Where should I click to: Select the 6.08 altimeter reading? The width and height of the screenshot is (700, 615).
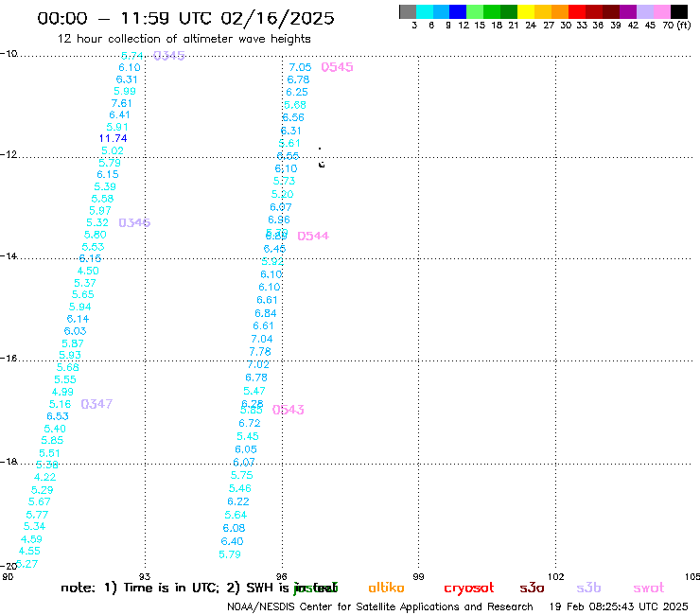pyautogui.click(x=234, y=528)
